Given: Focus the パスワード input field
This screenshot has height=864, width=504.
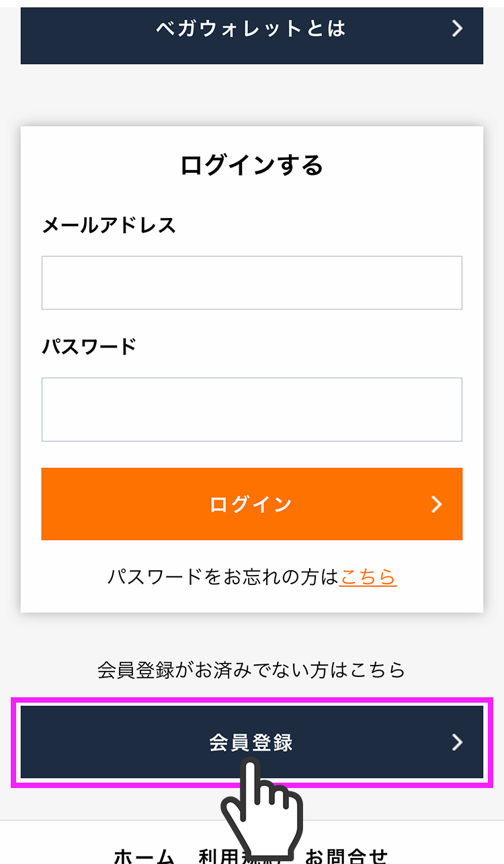Looking at the screenshot, I should tap(251, 409).
